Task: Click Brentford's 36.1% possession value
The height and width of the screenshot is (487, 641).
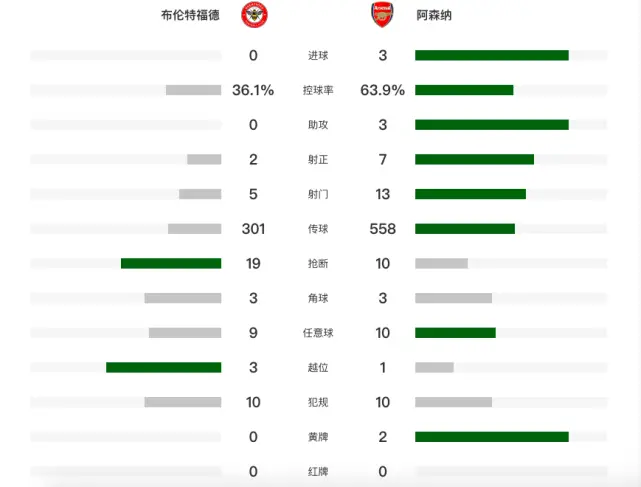Action: pyautogui.click(x=253, y=90)
